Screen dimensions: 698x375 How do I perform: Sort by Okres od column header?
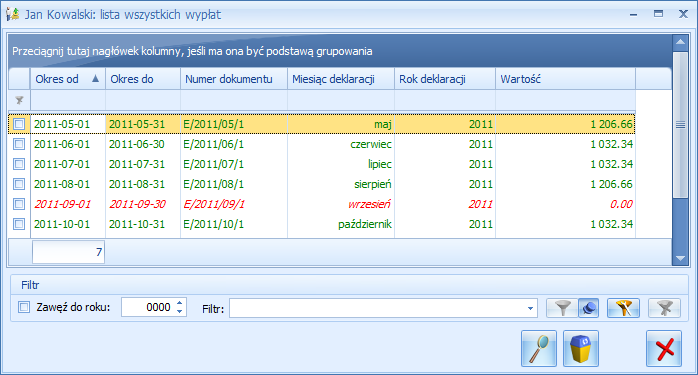[68, 79]
